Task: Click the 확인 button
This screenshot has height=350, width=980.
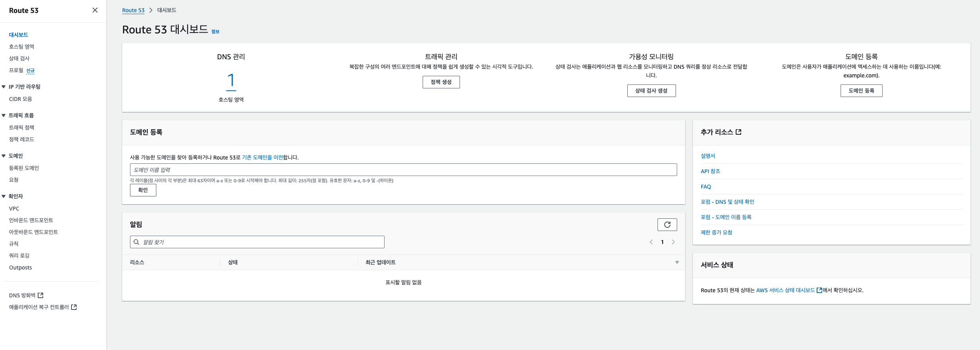Action: [143, 190]
